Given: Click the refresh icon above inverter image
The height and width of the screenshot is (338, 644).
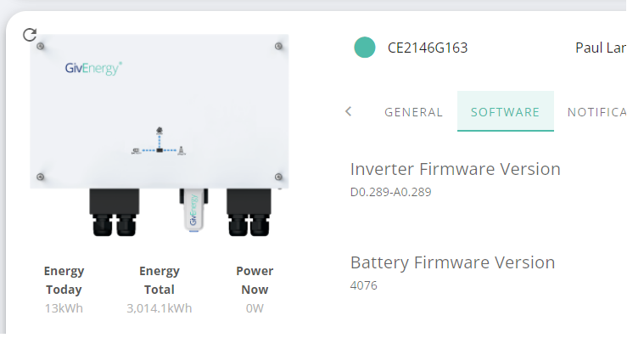Looking at the screenshot, I should 30,35.
